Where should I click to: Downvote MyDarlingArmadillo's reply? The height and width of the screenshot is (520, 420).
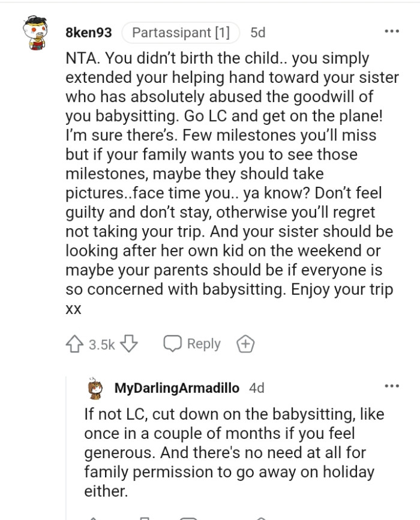(144, 516)
